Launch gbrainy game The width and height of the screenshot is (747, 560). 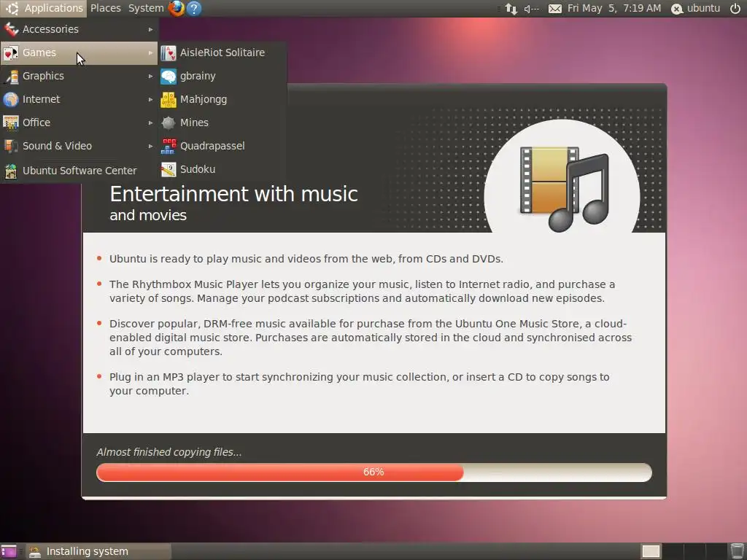222,76
